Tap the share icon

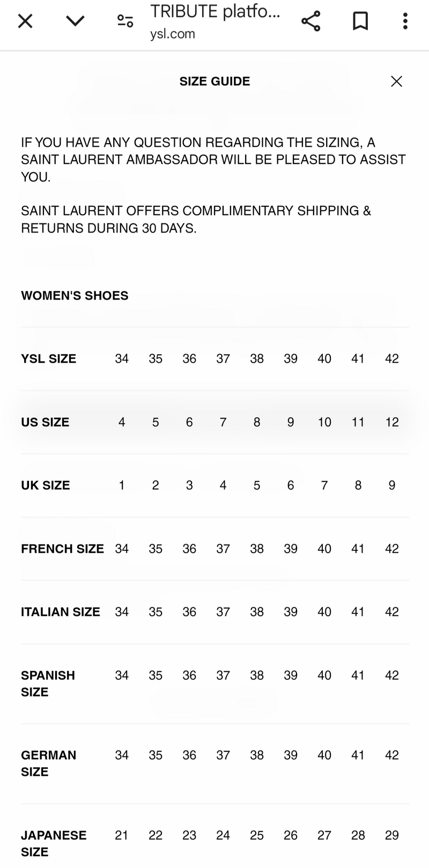coord(310,21)
